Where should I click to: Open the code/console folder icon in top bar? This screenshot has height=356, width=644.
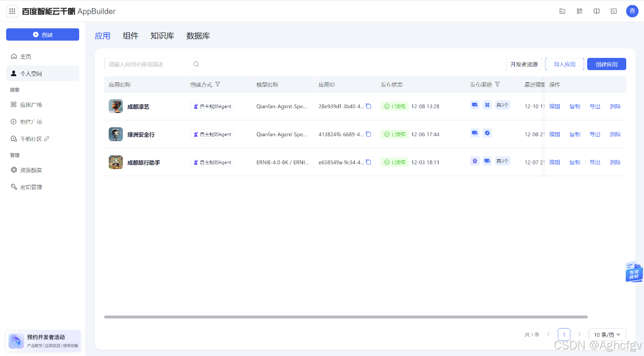[562, 11]
